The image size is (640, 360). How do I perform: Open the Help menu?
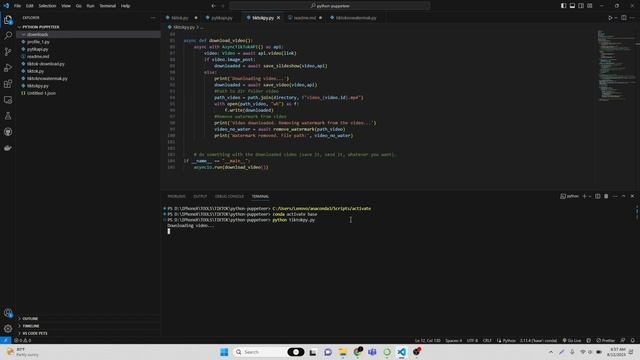125,6
